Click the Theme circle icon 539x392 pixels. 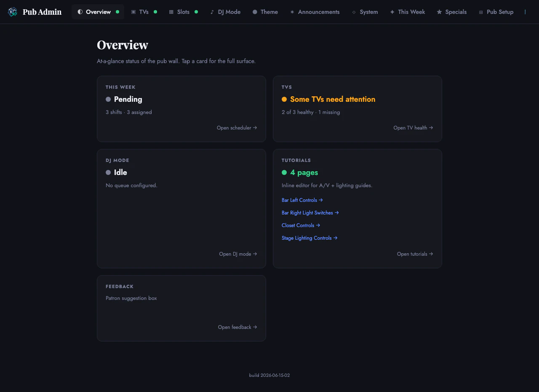click(255, 12)
